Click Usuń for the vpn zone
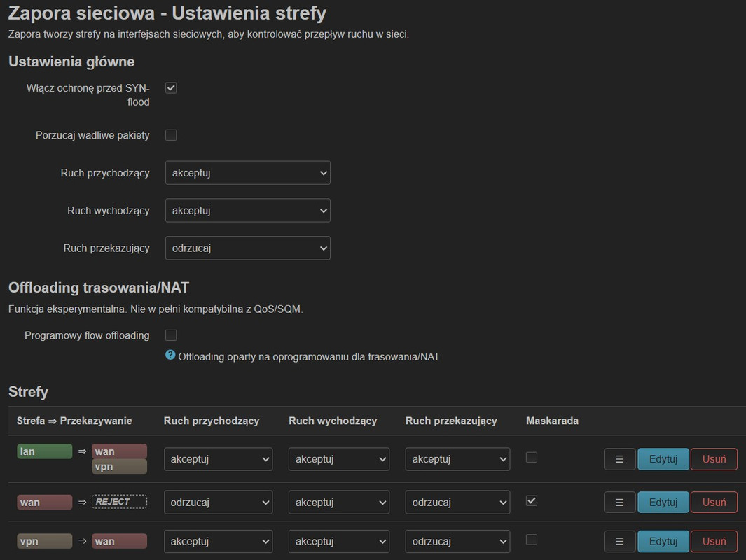 click(x=714, y=542)
